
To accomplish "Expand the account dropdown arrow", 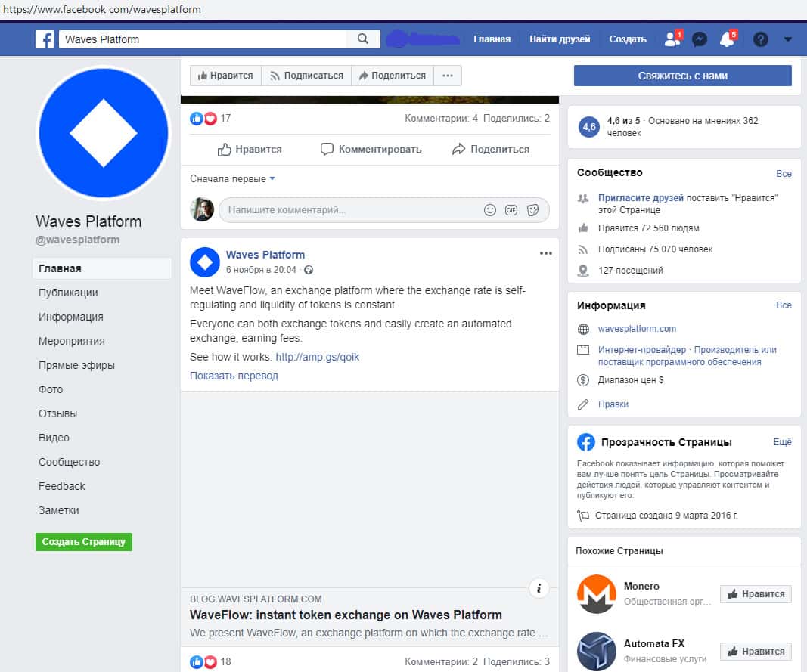I will (x=788, y=39).
